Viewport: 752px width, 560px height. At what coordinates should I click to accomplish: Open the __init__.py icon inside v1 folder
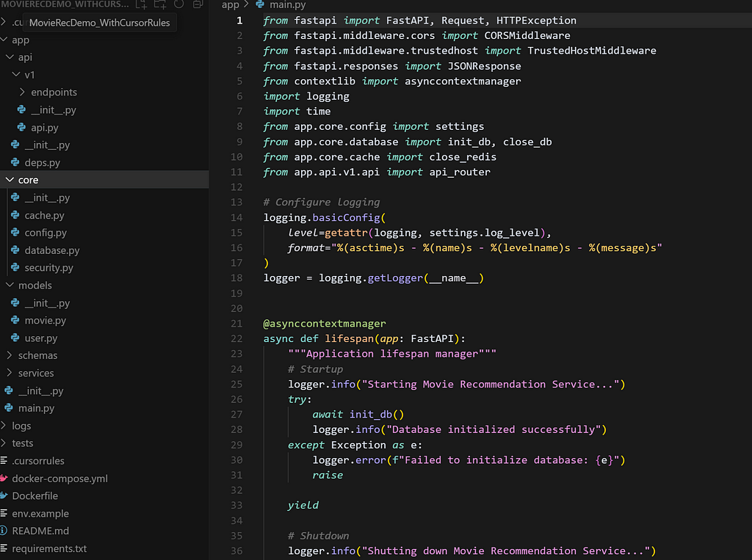point(21,110)
